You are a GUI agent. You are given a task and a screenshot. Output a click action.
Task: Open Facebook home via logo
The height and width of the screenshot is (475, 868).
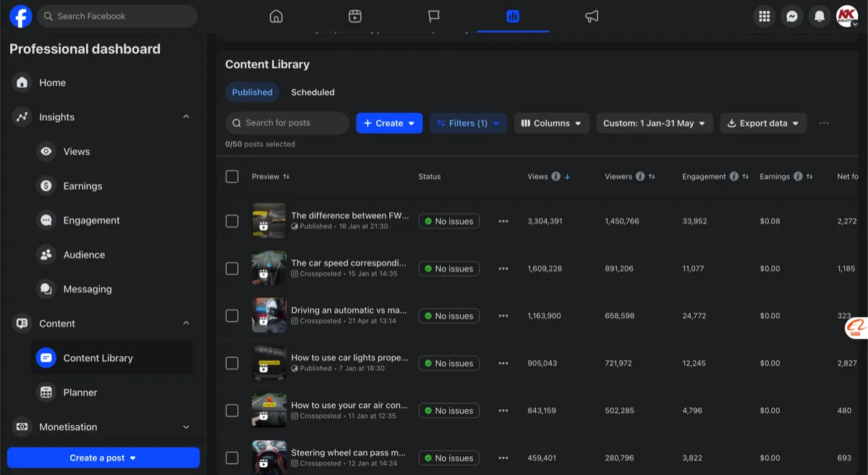(x=20, y=16)
